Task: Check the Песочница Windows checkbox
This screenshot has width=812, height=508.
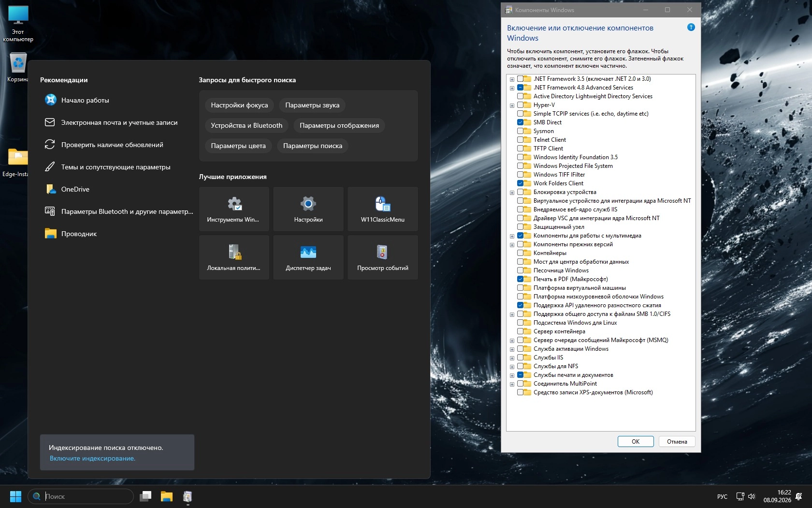Action: click(521, 270)
